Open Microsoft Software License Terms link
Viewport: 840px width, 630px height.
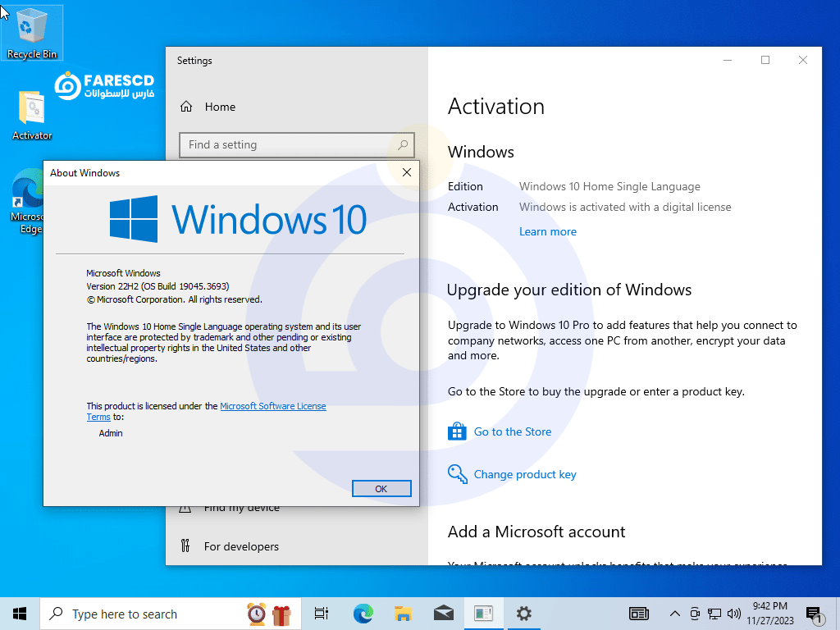pyautogui.click(x=272, y=406)
